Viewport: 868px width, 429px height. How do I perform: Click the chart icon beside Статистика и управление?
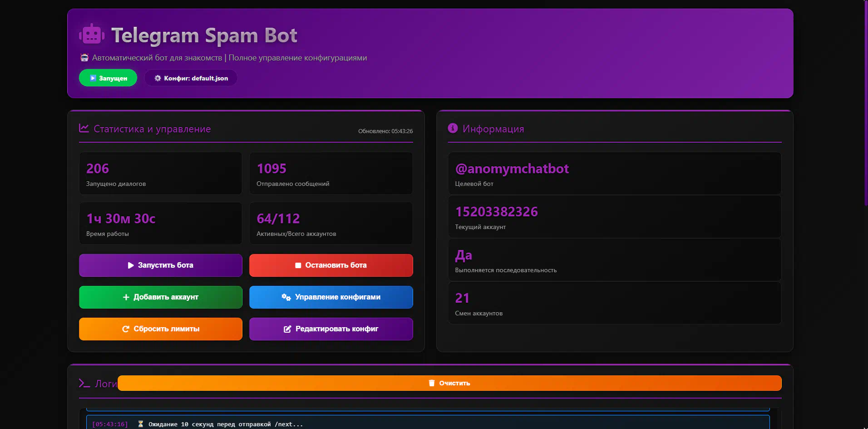[84, 128]
